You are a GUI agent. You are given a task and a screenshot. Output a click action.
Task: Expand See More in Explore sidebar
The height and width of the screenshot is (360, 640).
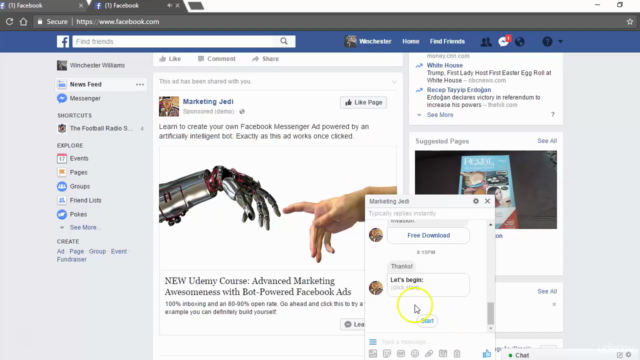tap(85, 227)
